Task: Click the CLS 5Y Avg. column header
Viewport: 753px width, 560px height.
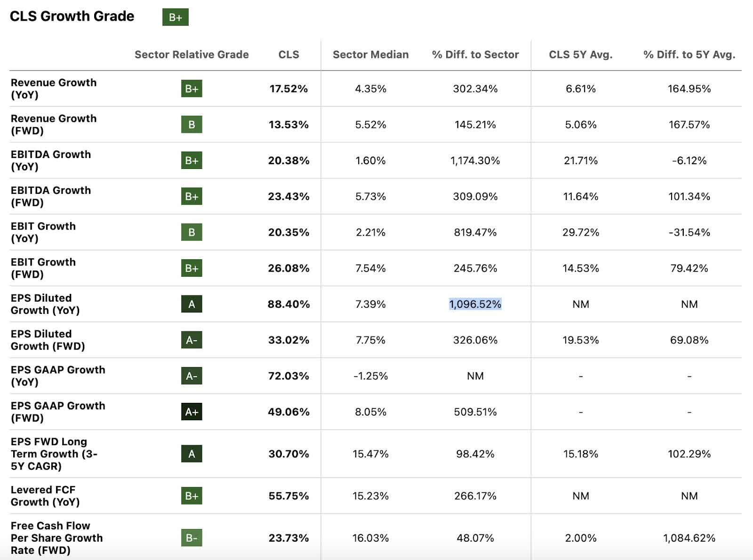Action: point(580,55)
